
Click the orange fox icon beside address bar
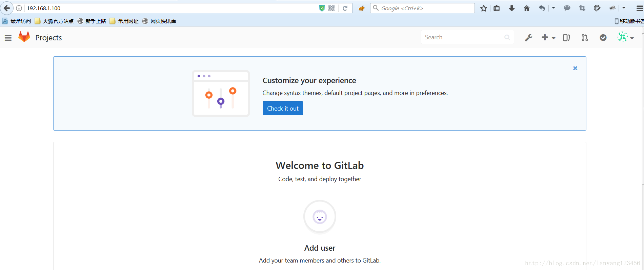coord(361,8)
